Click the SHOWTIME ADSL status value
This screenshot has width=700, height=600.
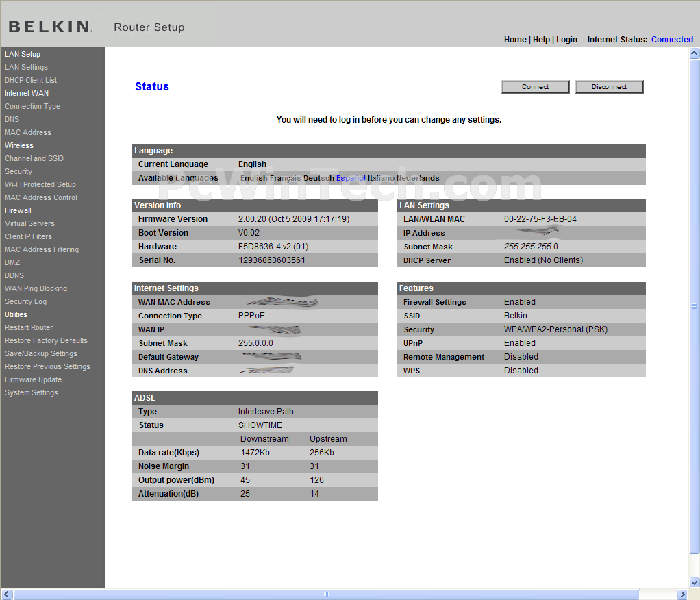click(x=260, y=425)
